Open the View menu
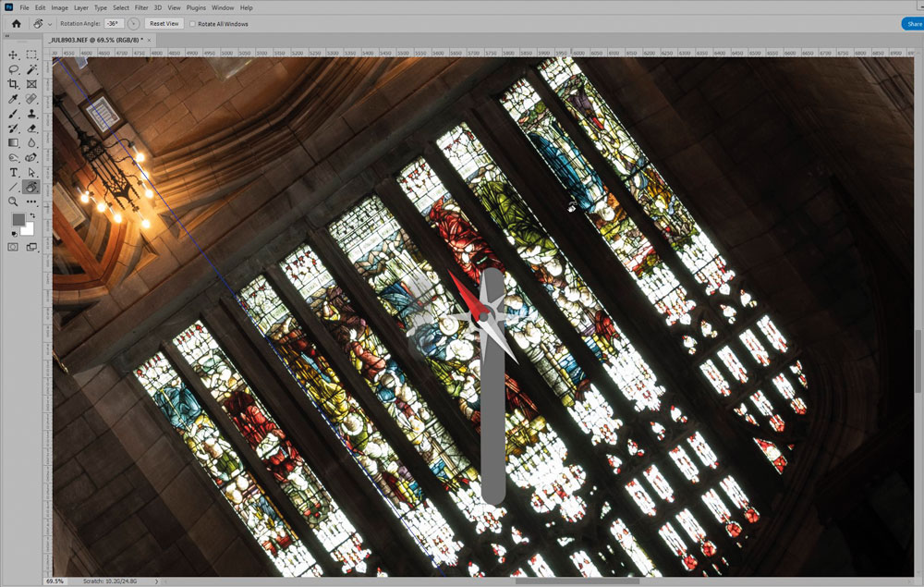Viewport: 924px width, 587px height. click(x=174, y=7)
